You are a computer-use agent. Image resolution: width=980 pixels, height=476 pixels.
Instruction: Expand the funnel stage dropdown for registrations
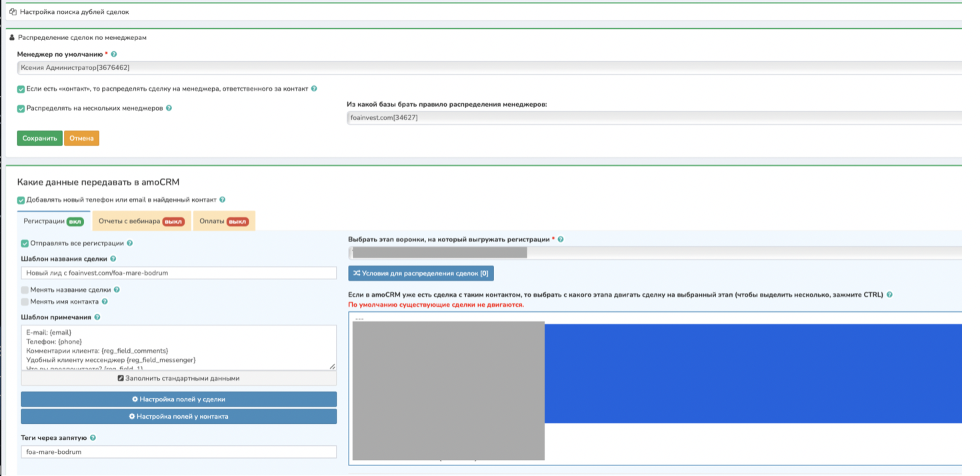click(653, 253)
